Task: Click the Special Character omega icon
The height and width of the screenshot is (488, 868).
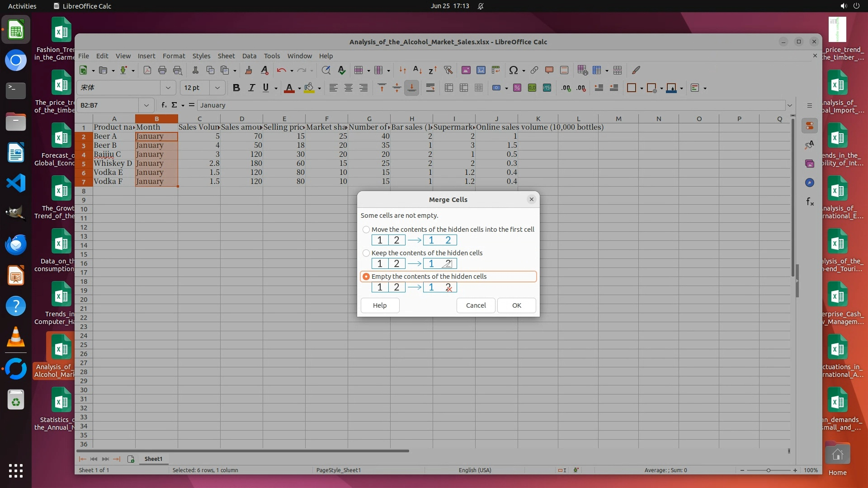Action: [x=513, y=70]
